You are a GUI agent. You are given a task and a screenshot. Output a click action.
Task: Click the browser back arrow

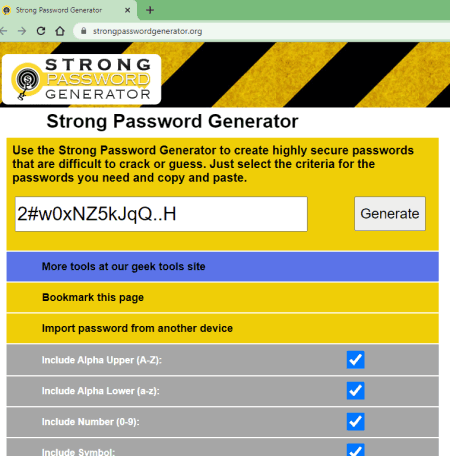(x=3, y=31)
